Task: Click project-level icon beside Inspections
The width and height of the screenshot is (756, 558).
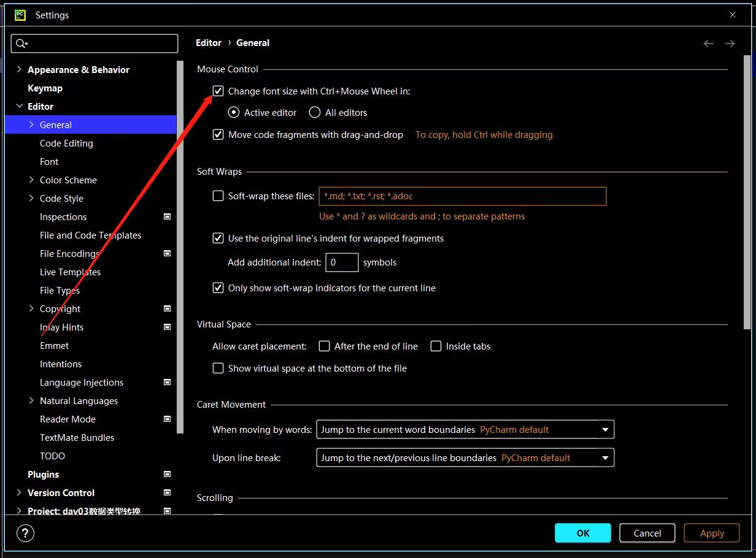Action: (x=168, y=216)
